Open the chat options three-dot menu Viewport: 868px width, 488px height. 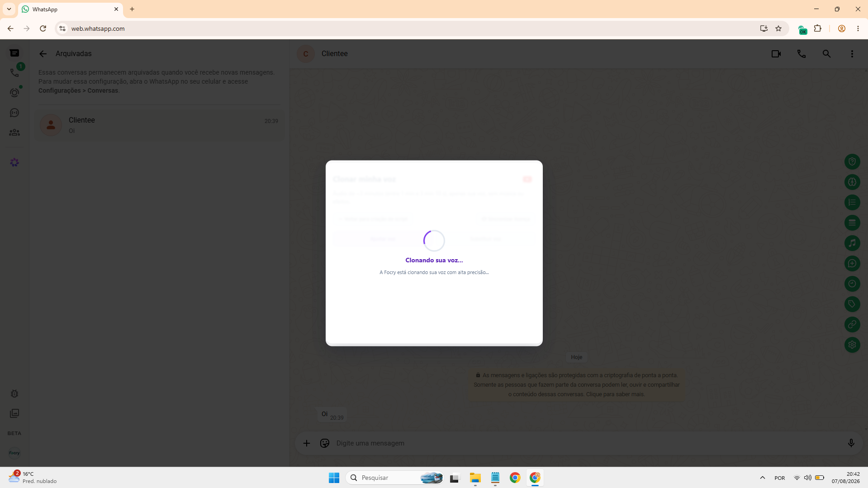(x=852, y=54)
